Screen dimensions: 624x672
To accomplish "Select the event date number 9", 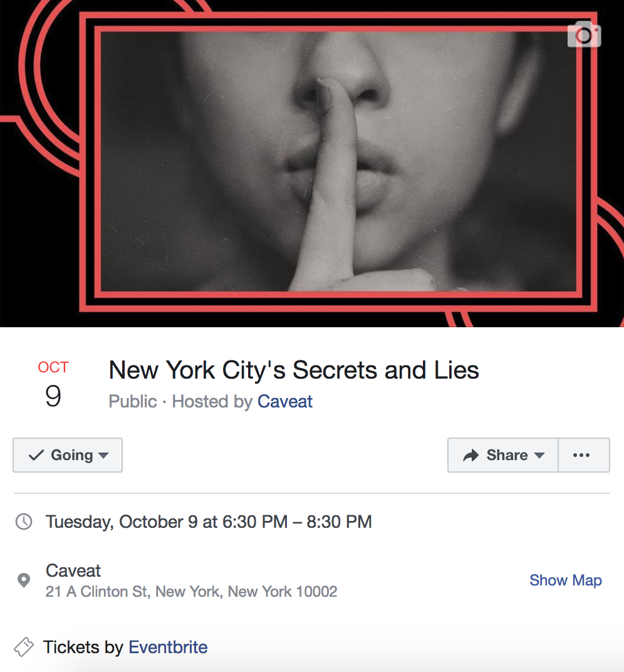I will point(53,396).
